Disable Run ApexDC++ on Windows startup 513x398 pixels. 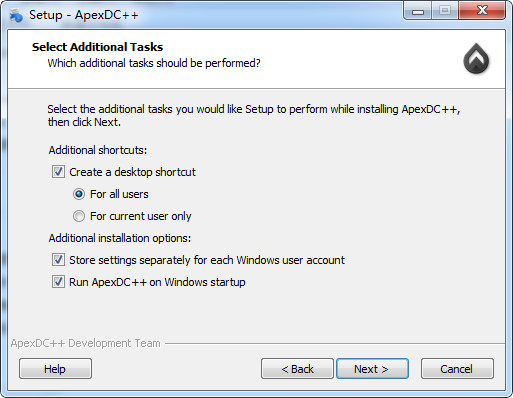58,282
